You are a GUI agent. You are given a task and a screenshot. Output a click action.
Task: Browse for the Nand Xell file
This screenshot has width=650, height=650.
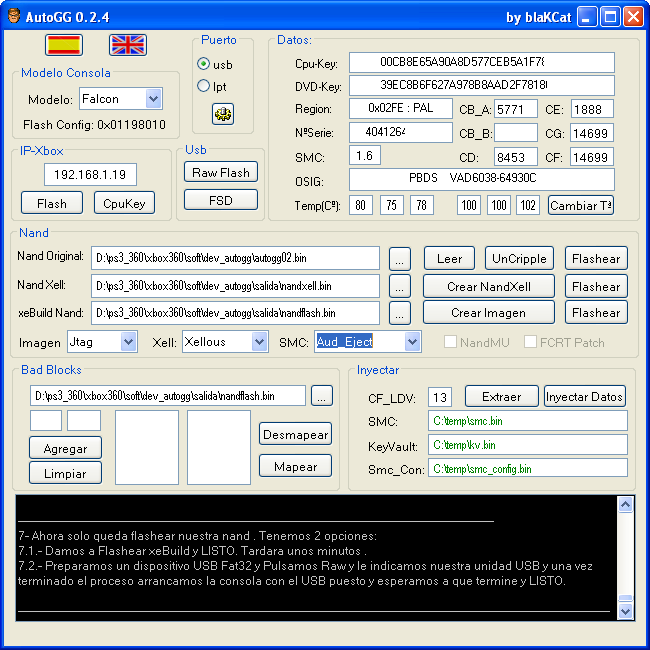click(400, 286)
